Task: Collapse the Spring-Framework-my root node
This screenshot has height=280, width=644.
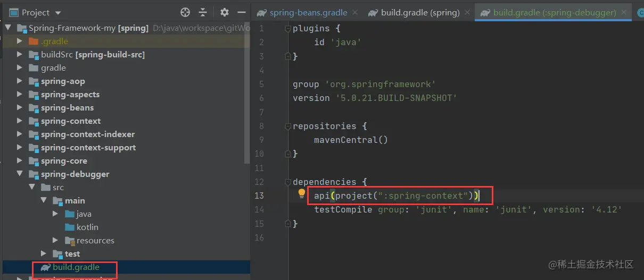Action: [x=7, y=28]
